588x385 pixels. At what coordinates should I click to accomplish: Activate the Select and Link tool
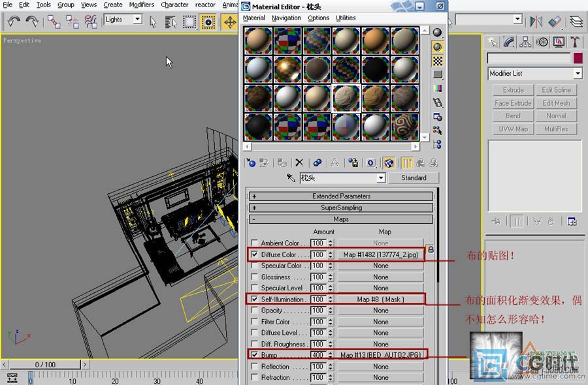click(x=54, y=22)
